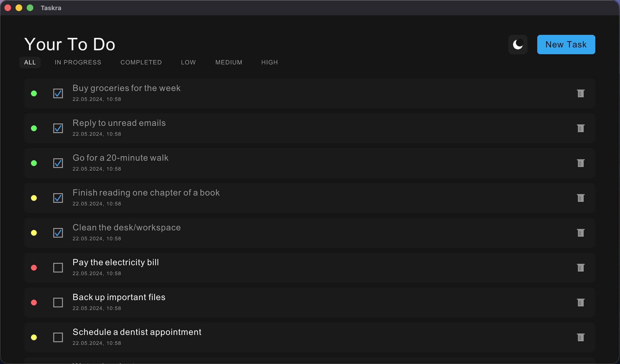Uncheck the Reply to unread emails checkbox
620x364 pixels.
58,128
